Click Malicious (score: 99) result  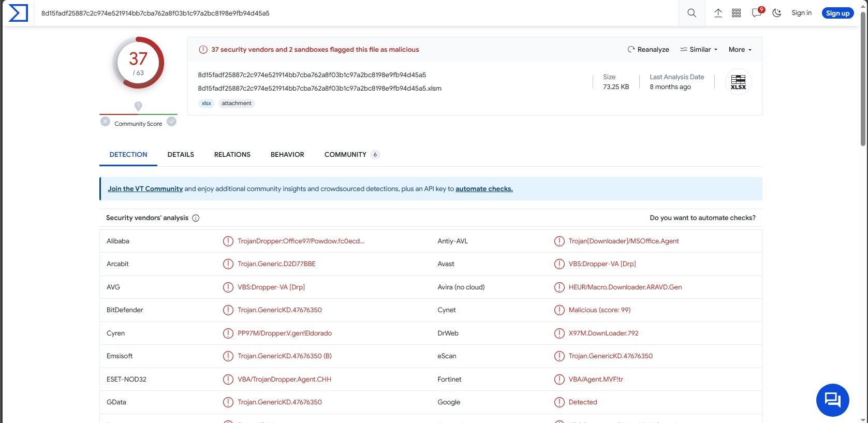pos(599,310)
